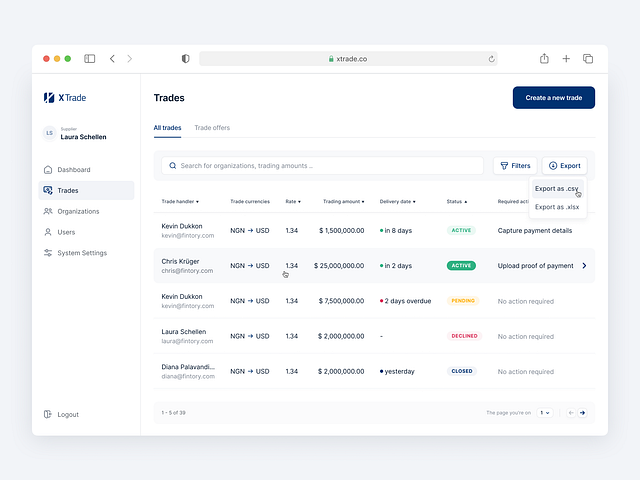The height and width of the screenshot is (480, 640).
Task: Choose Export as .xlsx
Action: tap(558, 207)
